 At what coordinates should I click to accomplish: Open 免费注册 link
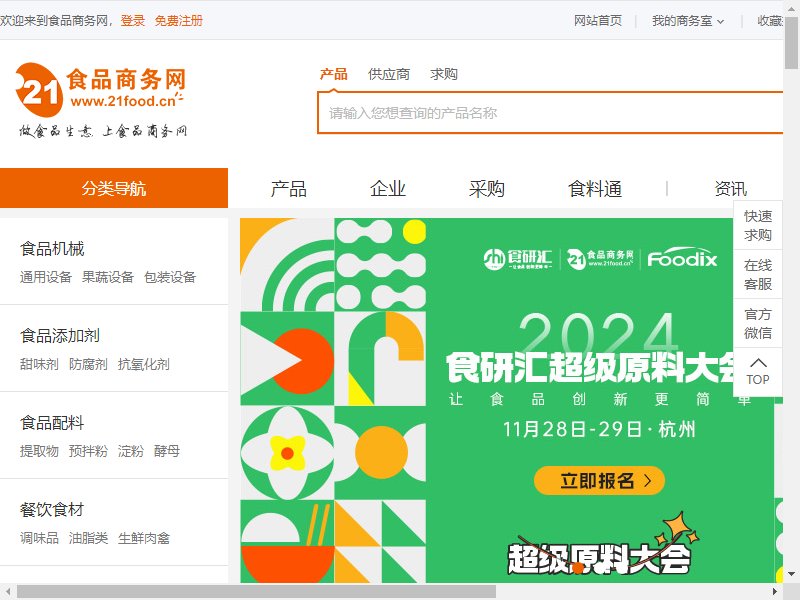(179, 21)
